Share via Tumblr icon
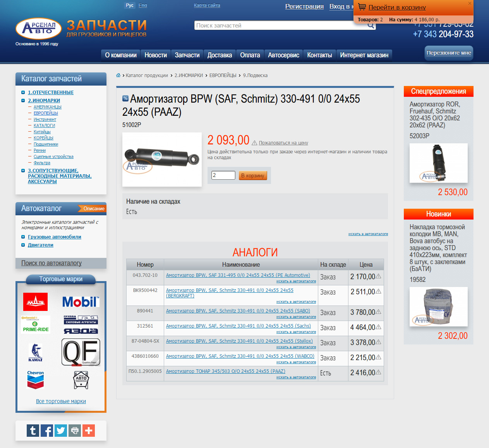489x448 pixels. click(33, 431)
